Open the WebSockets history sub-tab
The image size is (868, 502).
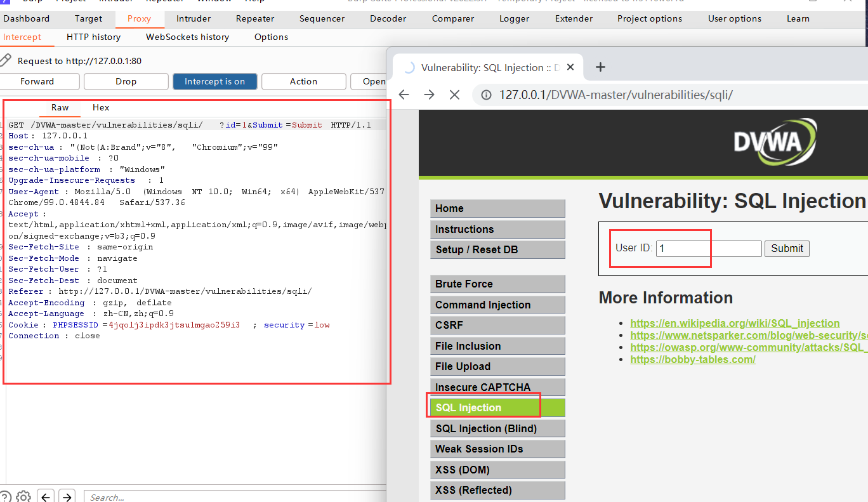(188, 37)
